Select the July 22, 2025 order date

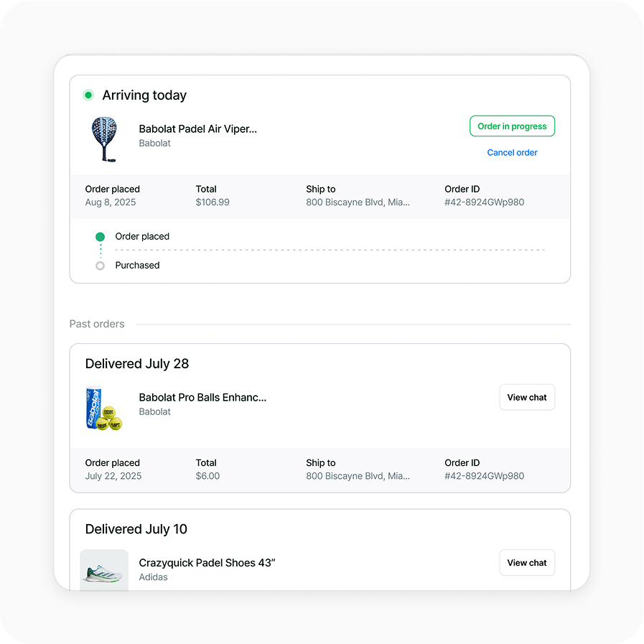(x=113, y=476)
